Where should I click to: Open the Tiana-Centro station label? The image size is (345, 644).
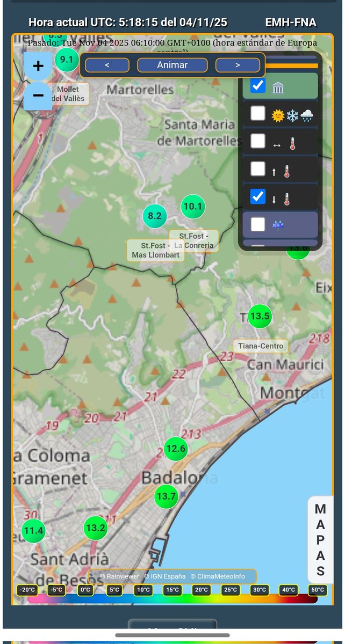click(261, 346)
